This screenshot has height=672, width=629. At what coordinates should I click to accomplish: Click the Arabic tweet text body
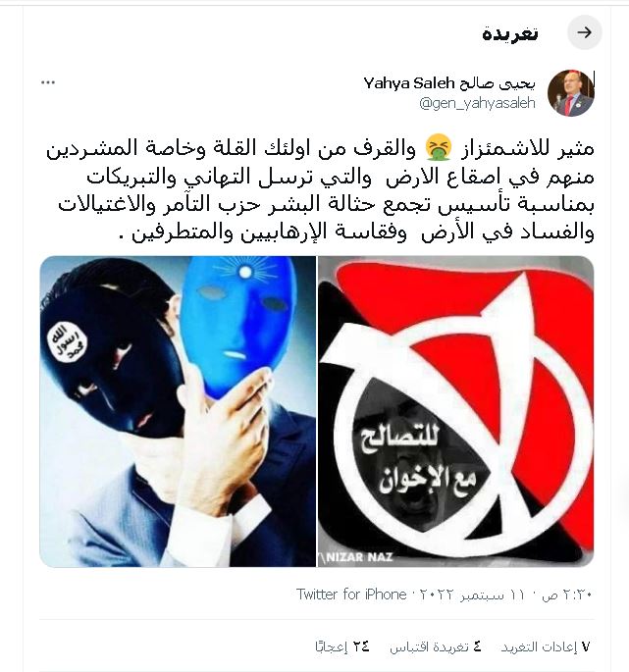click(x=320, y=189)
